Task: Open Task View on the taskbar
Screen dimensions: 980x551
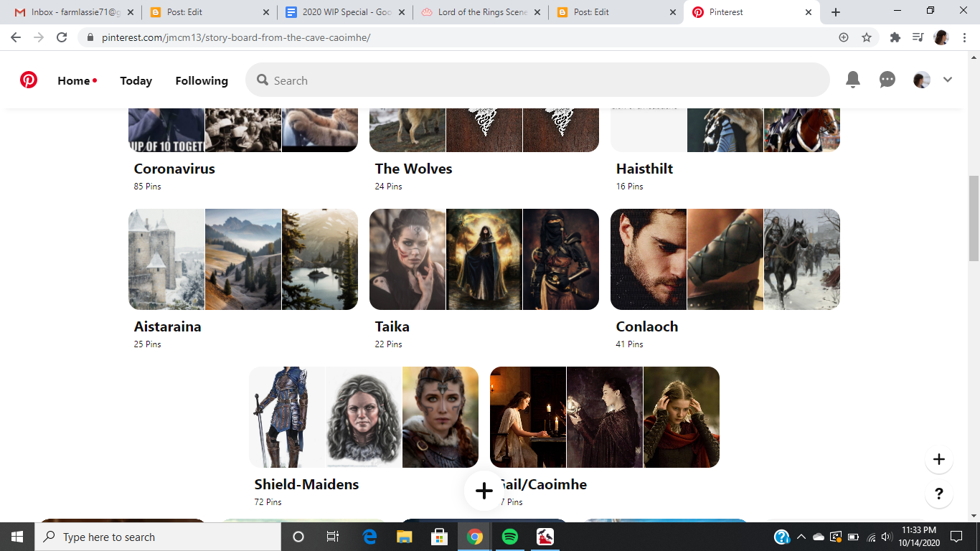Action: (x=333, y=537)
